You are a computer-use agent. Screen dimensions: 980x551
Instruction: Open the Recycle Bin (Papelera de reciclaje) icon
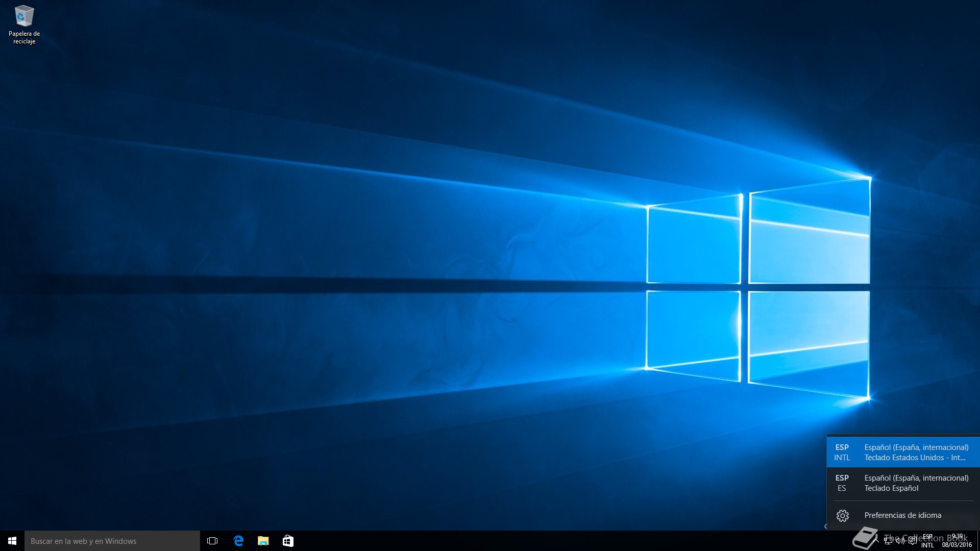pos(24,24)
